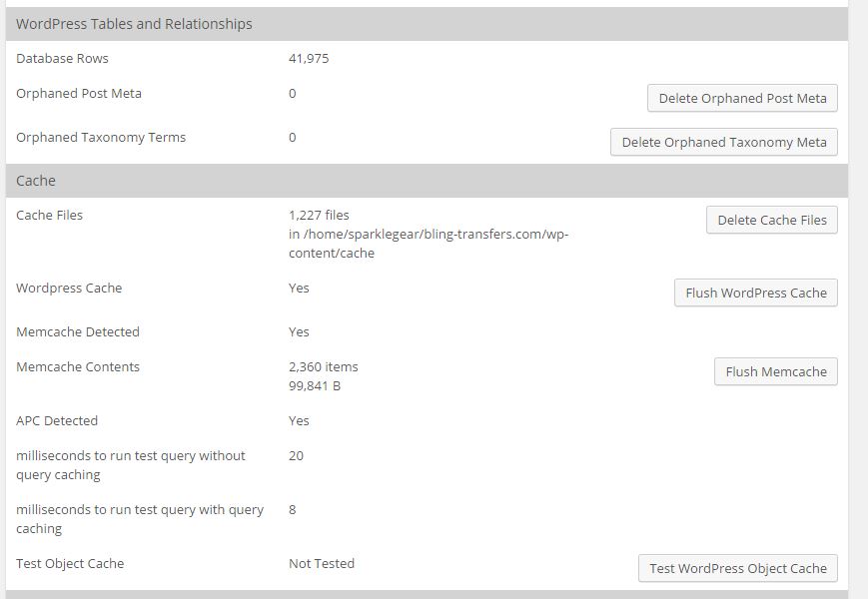868x599 pixels.
Task: Click the Delete Orphaned Post Meta button
Action: (x=742, y=98)
